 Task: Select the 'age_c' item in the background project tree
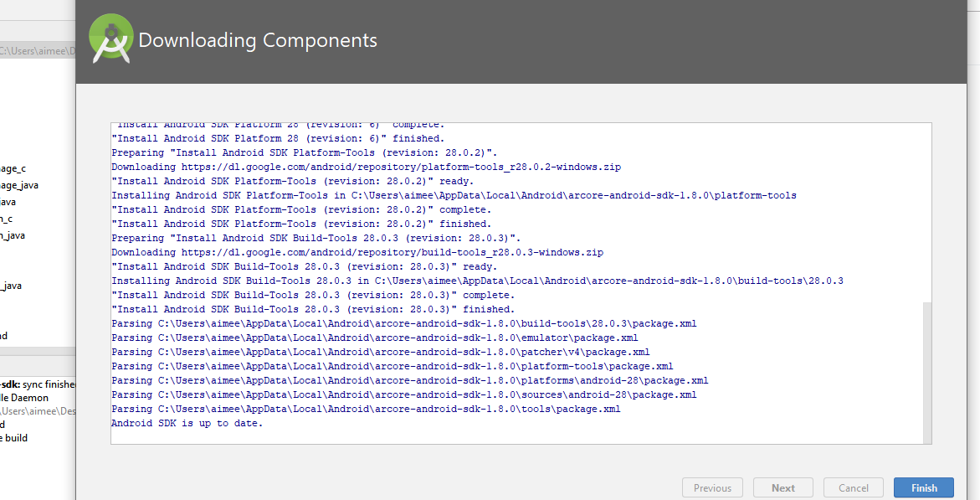[x=13, y=169]
